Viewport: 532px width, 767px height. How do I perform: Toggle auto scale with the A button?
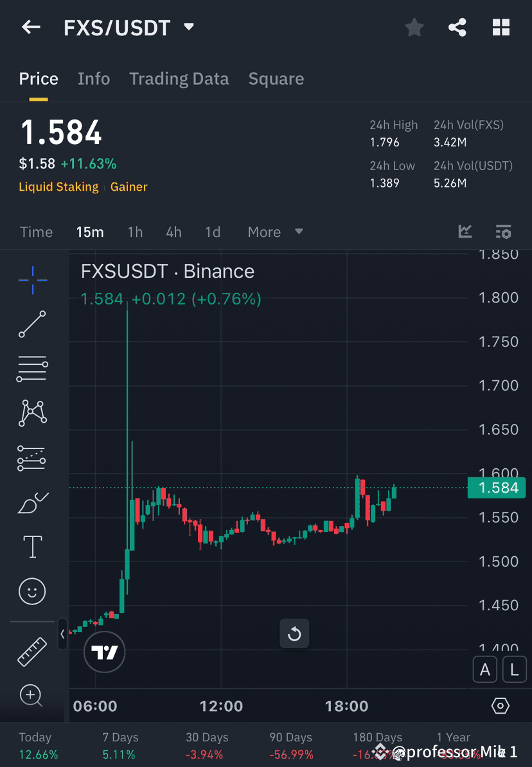tap(485, 669)
